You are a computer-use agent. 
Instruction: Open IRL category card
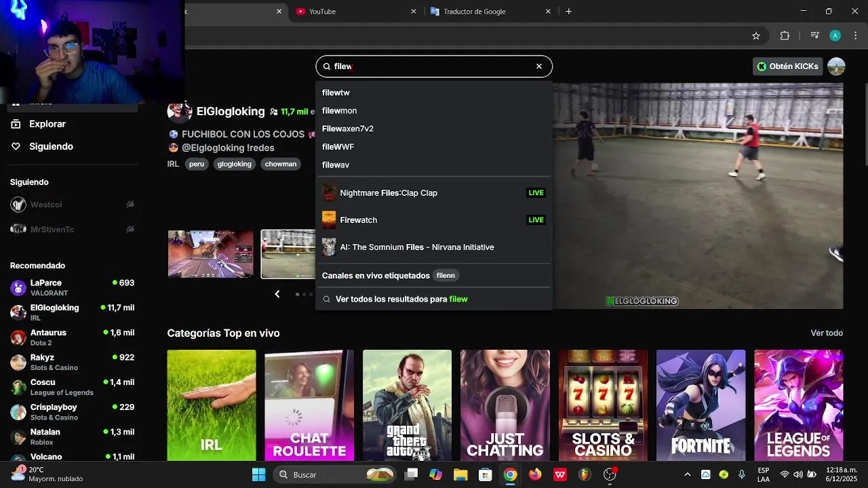point(212,405)
